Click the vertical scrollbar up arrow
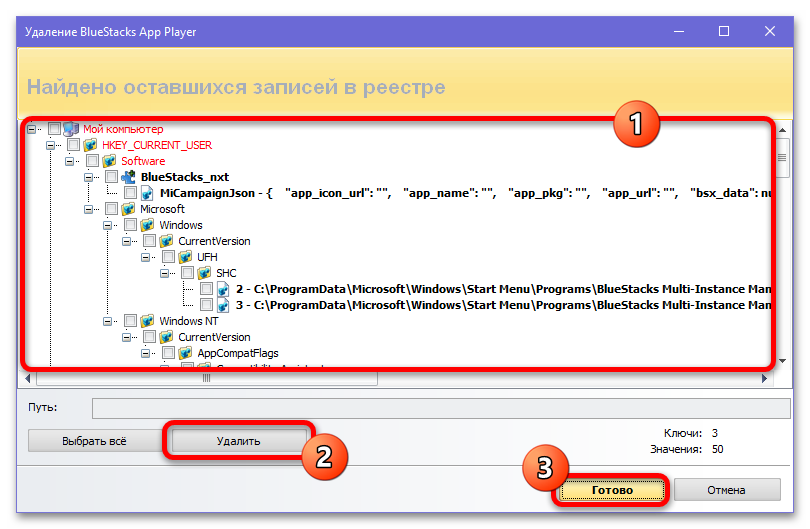 click(783, 130)
